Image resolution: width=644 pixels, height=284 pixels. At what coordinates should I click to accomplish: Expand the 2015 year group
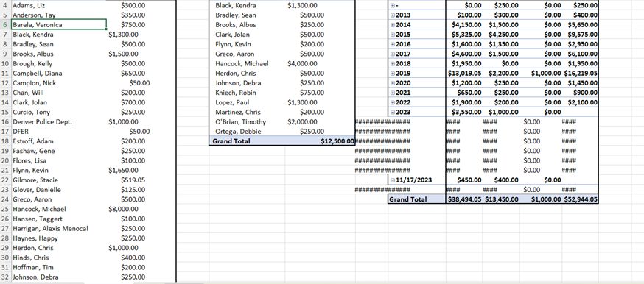pos(393,35)
